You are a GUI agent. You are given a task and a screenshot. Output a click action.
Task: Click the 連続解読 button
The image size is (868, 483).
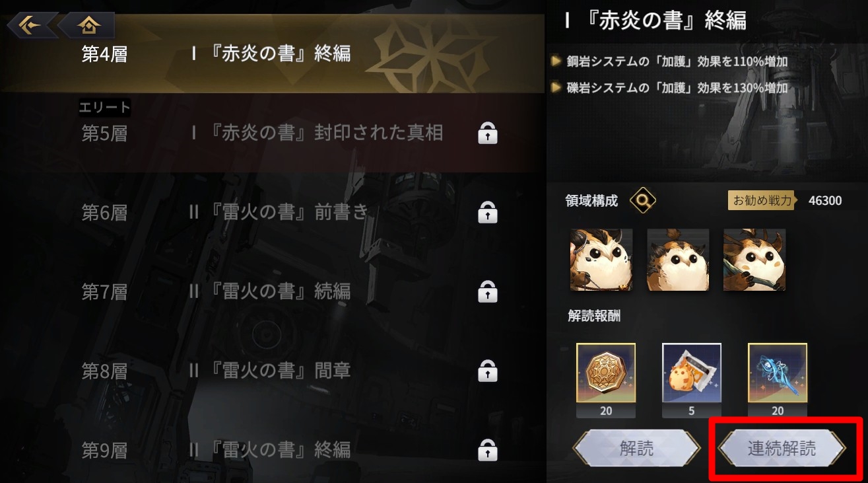782,449
